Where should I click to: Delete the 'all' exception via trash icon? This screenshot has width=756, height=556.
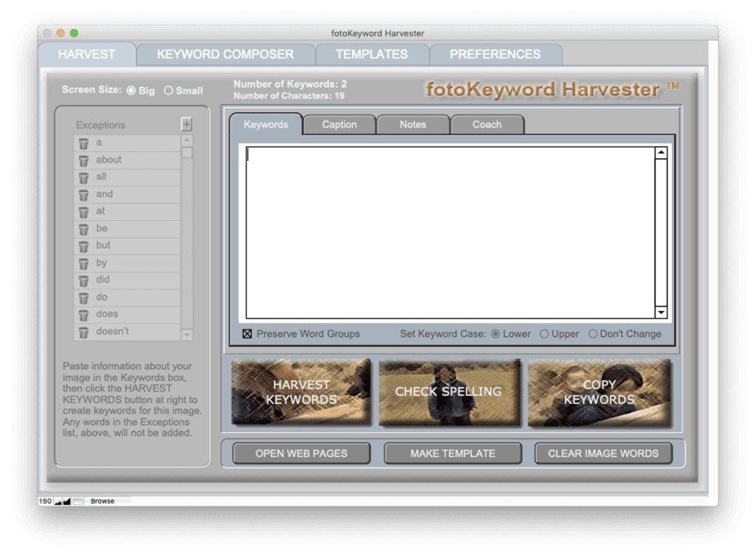click(83, 178)
